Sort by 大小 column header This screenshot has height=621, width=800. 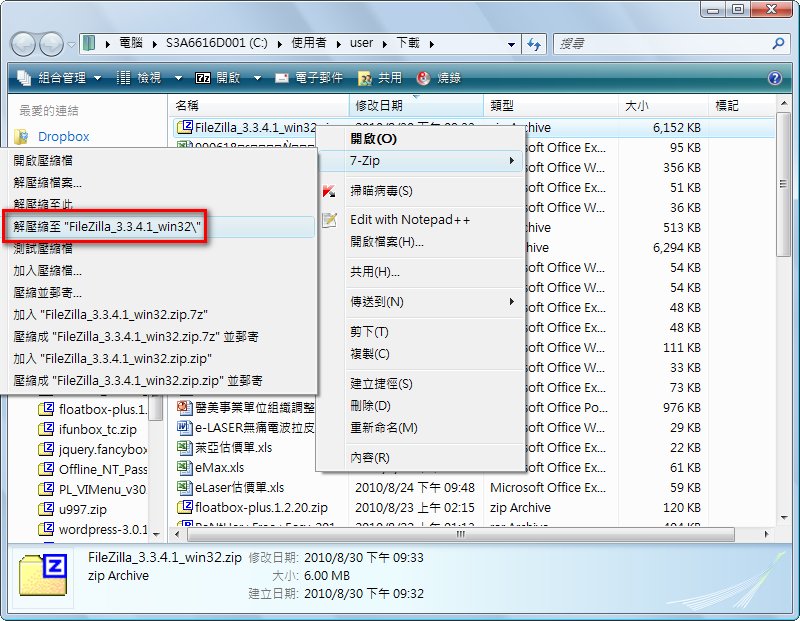663,105
